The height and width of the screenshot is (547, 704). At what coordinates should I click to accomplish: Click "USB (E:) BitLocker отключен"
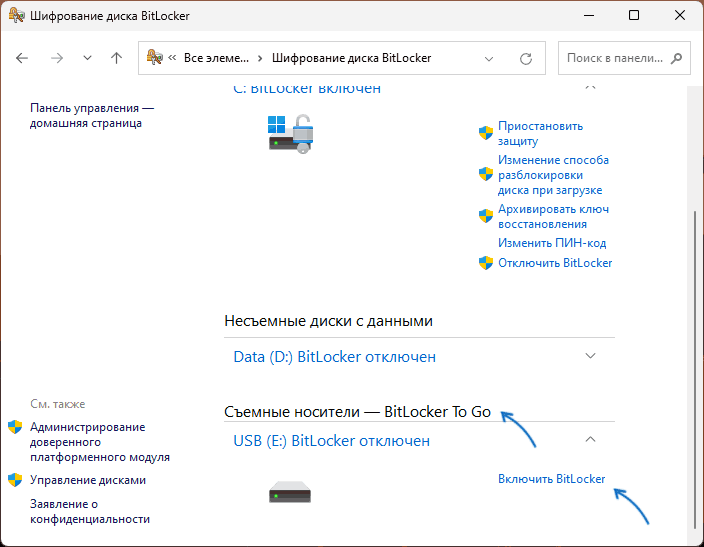(x=331, y=441)
